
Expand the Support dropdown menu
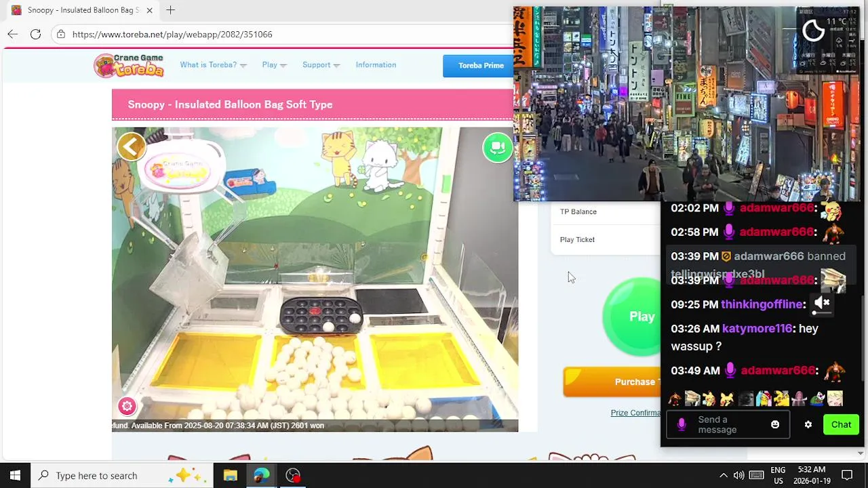coord(321,65)
